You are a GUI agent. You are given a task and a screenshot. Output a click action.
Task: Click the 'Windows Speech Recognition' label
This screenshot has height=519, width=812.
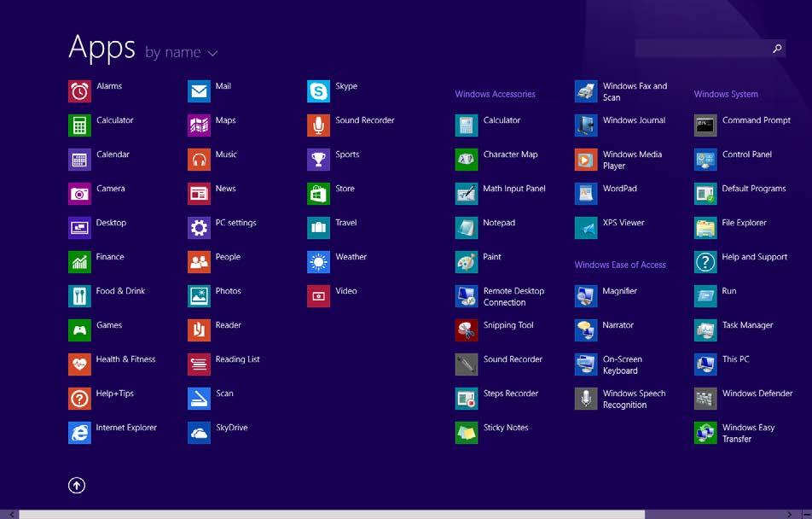(x=635, y=399)
